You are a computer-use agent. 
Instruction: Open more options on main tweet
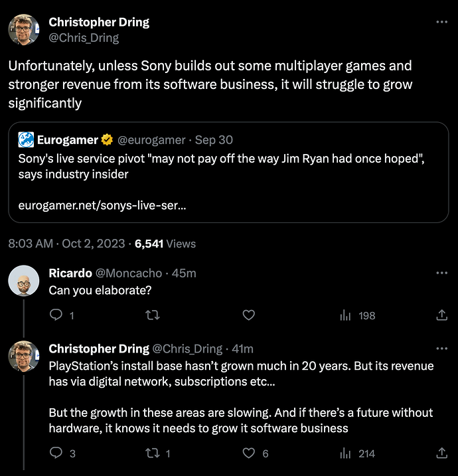pyautogui.click(x=441, y=22)
